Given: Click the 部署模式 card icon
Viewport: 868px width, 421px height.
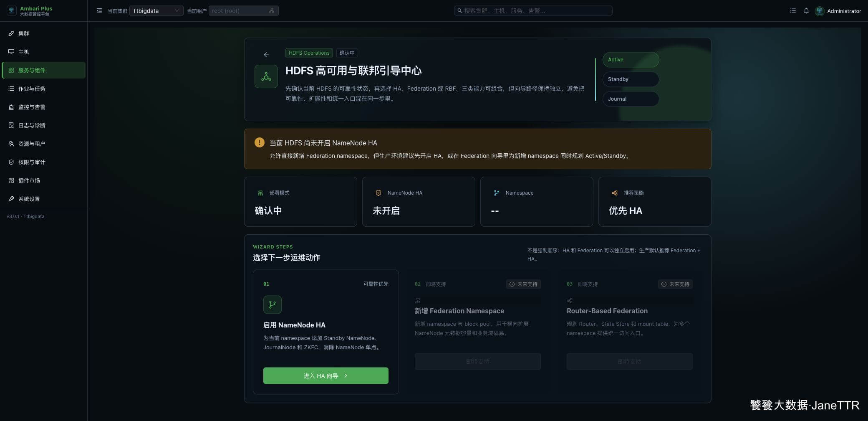Looking at the screenshot, I should click(260, 193).
